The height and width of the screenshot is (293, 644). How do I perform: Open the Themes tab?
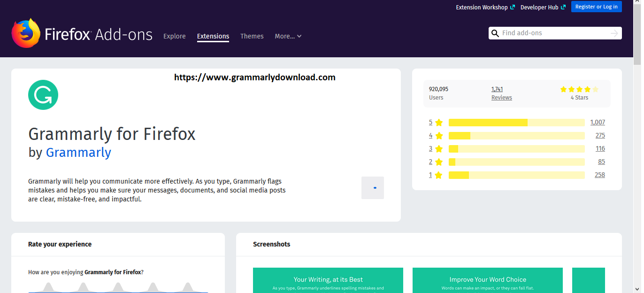tap(252, 36)
